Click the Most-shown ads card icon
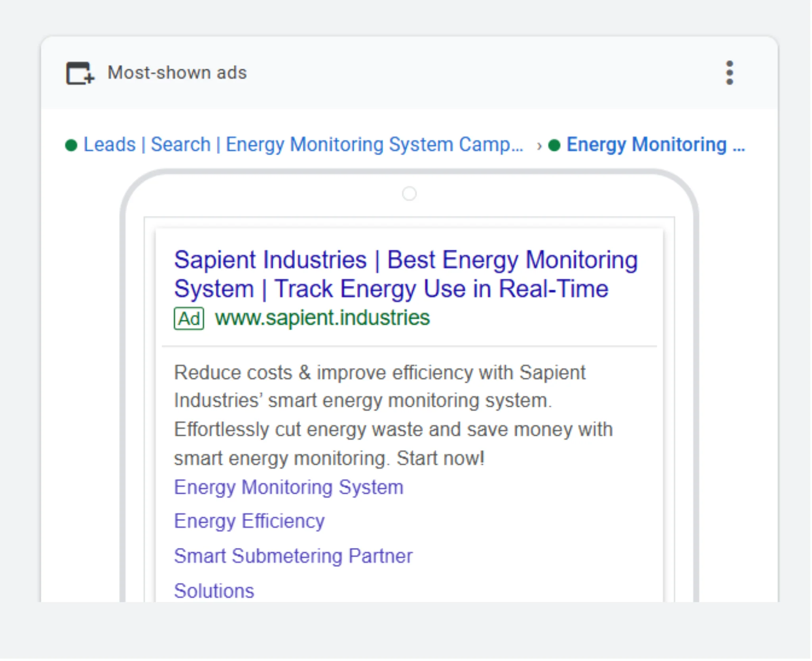 [80, 73]
